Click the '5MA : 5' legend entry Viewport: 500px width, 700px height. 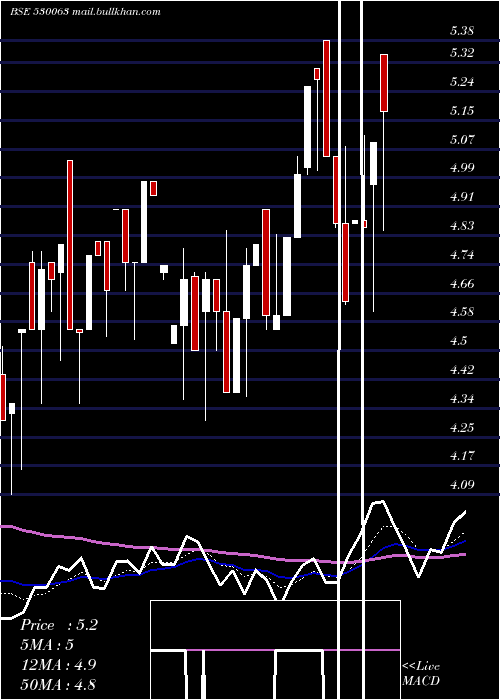[x=47, y=645]
